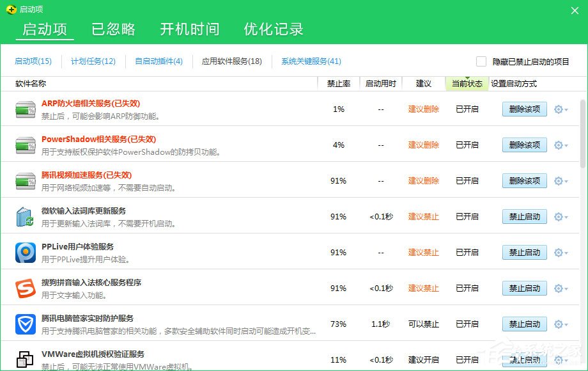
Task: Open the gear dropdown beside 删除该项 for PowerShadow
Action: tap(559, 145)
